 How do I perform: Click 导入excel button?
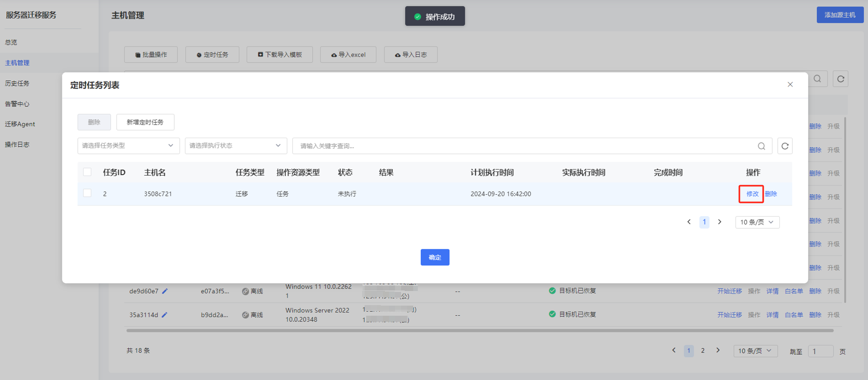click(x=348, y=55)
